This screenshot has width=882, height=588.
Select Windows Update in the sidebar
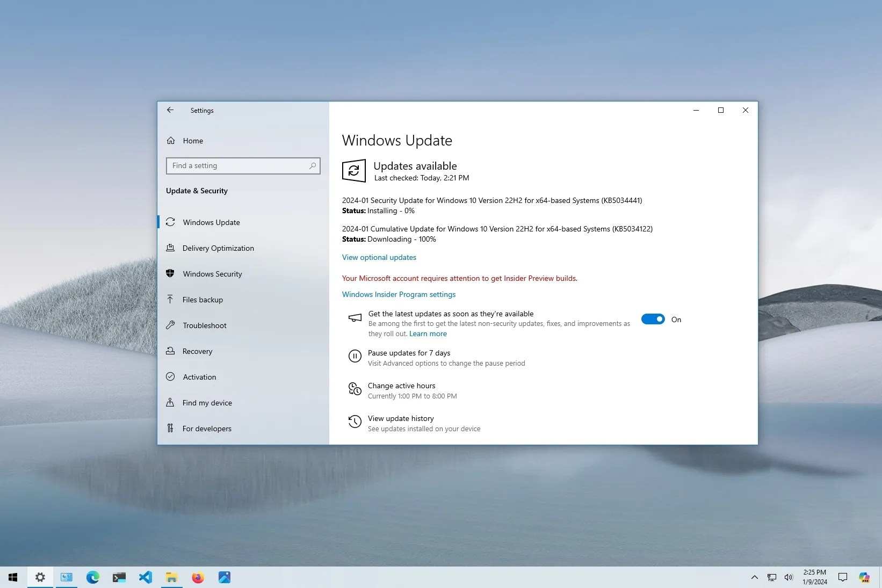tap(243, 222)
